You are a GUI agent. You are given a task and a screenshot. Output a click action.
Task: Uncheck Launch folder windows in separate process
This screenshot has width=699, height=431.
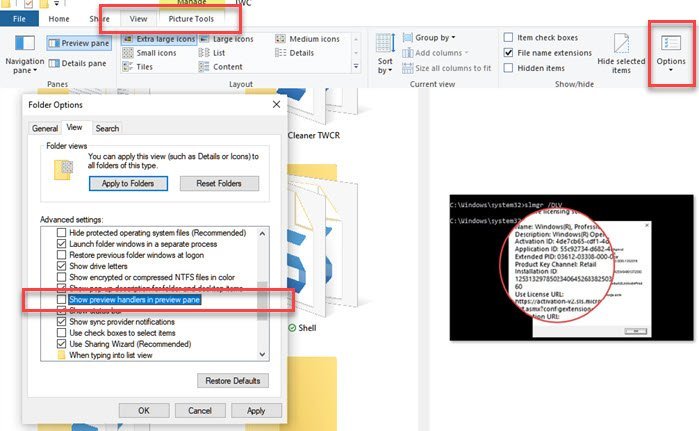pos(62,244)
